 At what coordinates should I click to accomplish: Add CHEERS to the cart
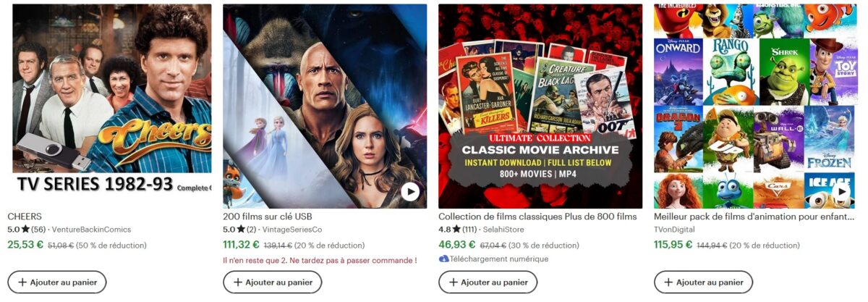pos(57,282)
